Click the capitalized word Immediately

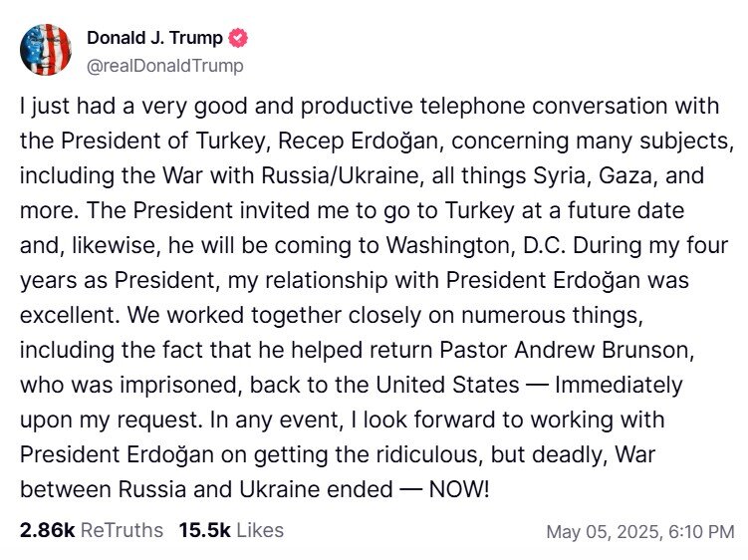(x=619, y=385)
